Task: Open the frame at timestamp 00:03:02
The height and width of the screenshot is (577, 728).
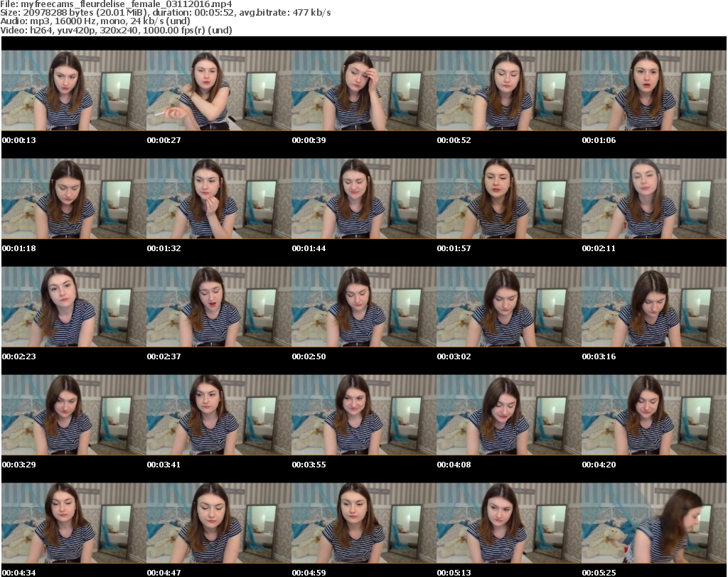Action: pos(508,307)
